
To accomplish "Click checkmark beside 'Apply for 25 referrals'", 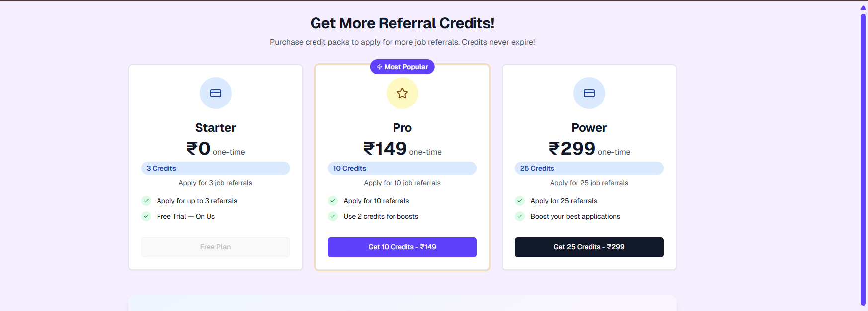I will [520, 201].
